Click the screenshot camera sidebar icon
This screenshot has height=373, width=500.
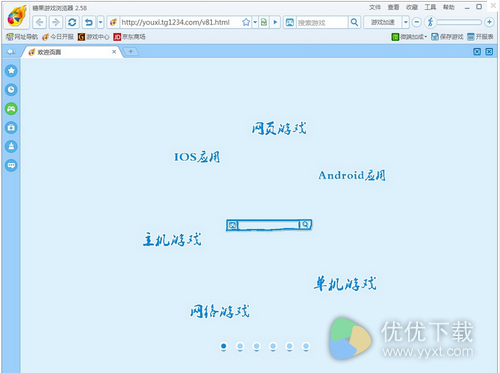tap(11, 128)
